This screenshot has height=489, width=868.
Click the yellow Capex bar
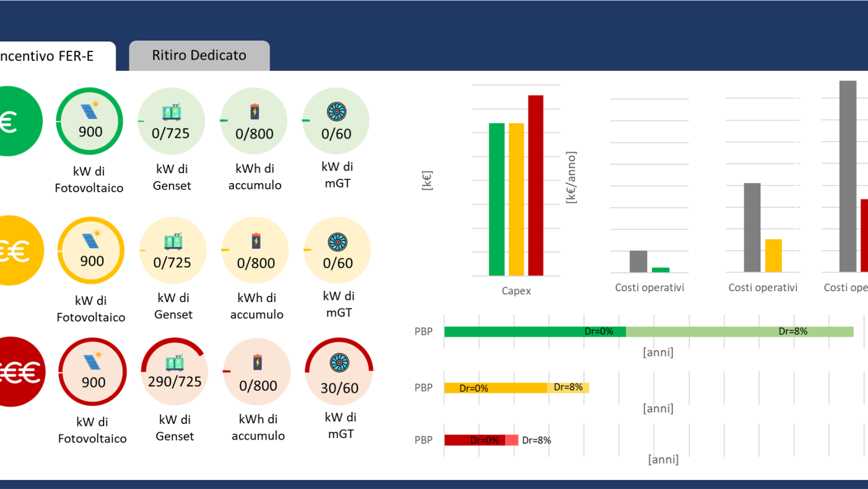[x=516, y=200]
